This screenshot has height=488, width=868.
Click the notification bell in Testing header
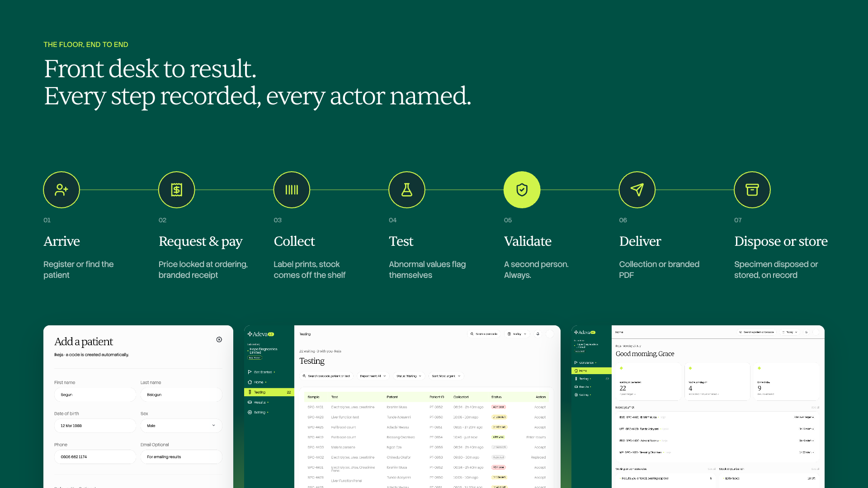point(538,334)
